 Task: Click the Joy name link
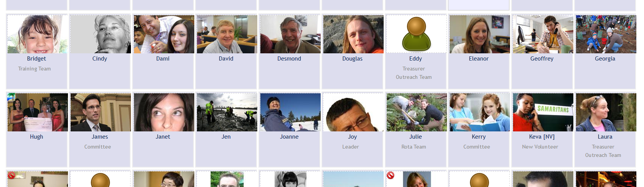pos(352,137)
